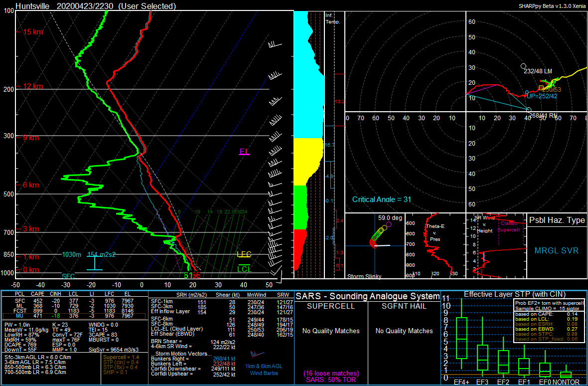Click the green surface dewpoint value 51
This screenshot has height=386, width=588.
pos(188,276)
